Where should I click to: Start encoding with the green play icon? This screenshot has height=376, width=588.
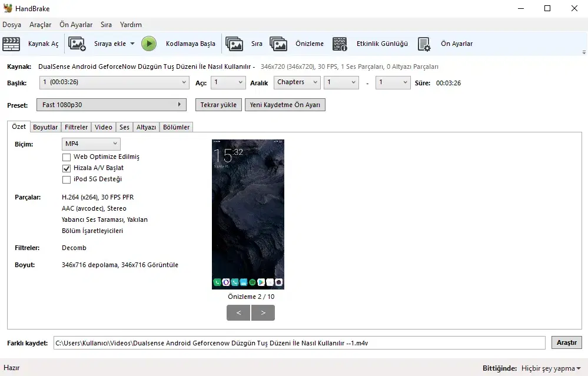[x=149, y=44]
